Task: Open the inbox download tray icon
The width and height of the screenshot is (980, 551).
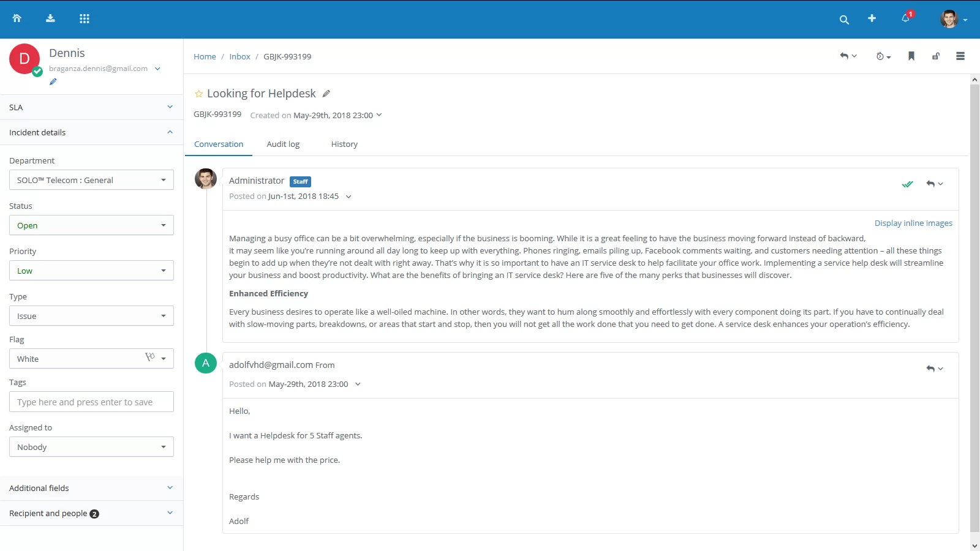Action: [x=50, y=18]
